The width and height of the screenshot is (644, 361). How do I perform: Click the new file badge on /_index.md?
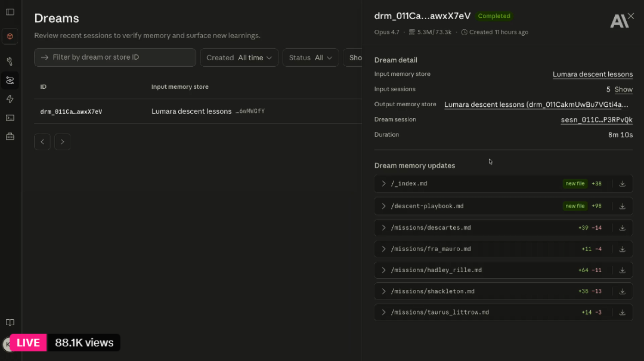click(575, 184)
